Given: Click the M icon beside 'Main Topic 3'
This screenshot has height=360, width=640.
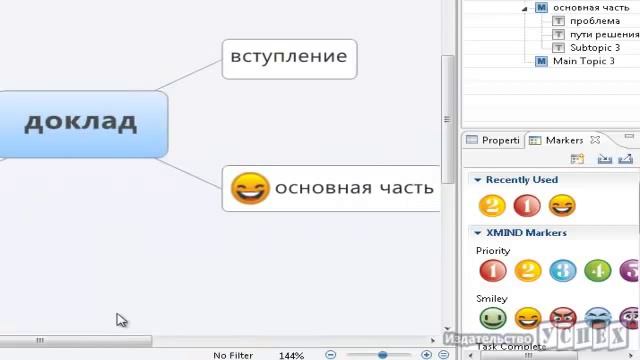Looking at the screenshot, I should coord(541,61).
